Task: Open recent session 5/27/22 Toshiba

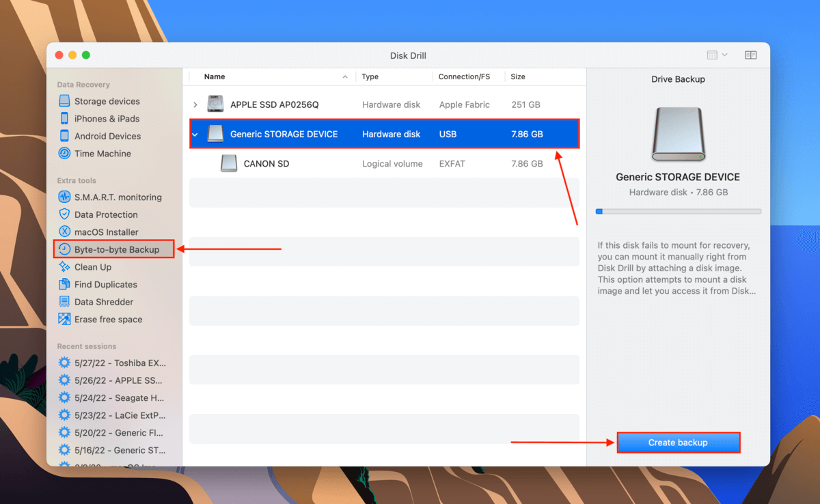Action: tap(113, 363)
